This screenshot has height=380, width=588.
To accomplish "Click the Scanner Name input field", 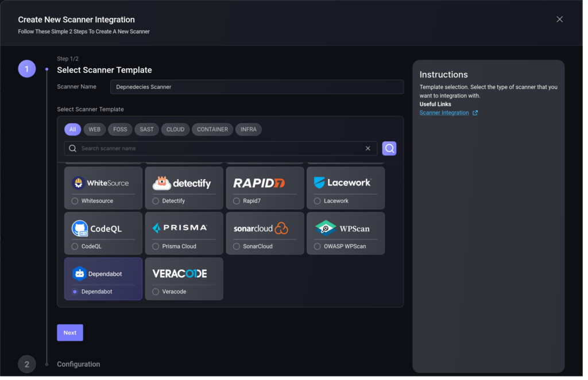I will point(257,87).
